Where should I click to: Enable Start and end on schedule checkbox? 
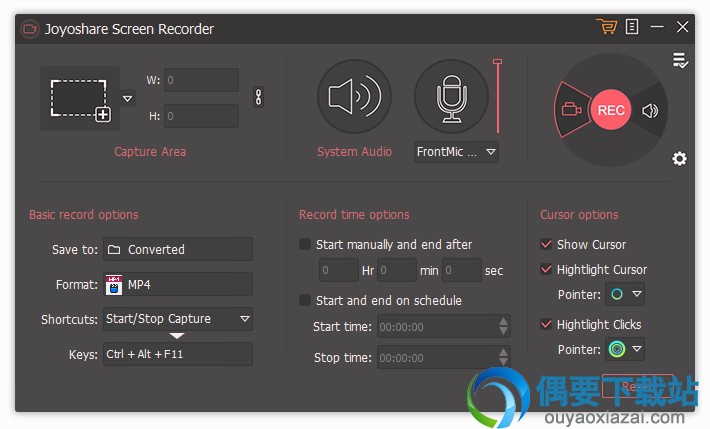305,300
